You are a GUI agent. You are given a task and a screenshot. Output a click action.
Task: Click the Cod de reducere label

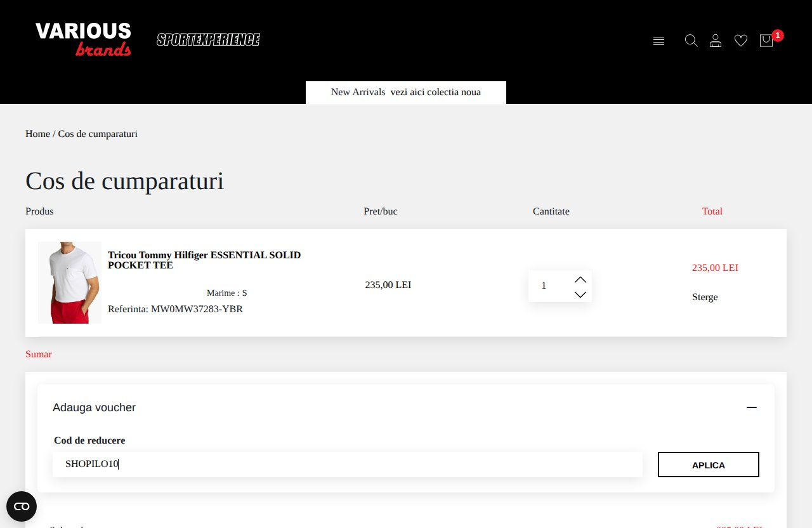point(89,440)
